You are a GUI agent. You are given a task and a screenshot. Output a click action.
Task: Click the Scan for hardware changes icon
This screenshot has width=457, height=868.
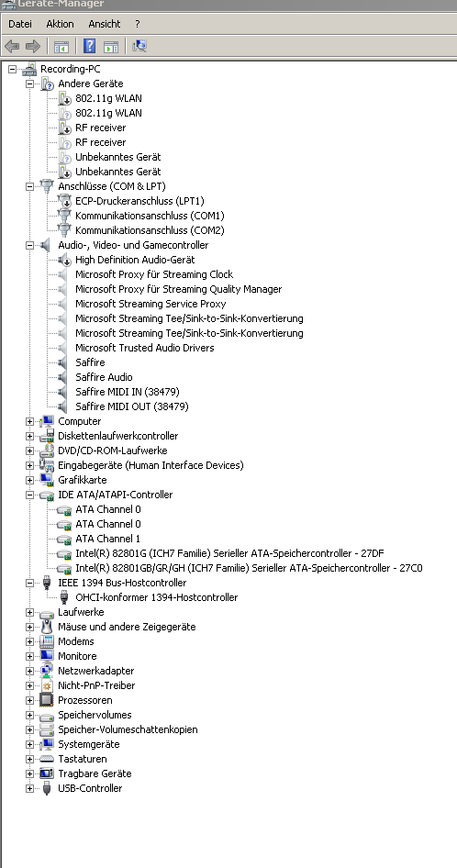coord(139,46)
